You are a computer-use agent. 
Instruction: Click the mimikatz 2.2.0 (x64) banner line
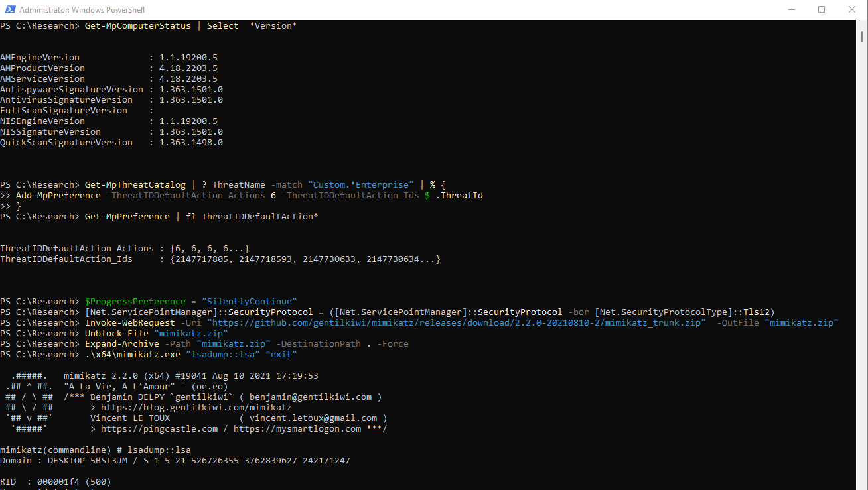191,376
